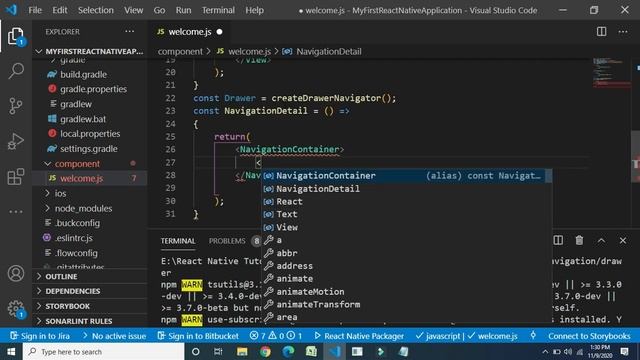Open the Accounts icon menu
Screen dimensions: 640x360
[16, 273]
